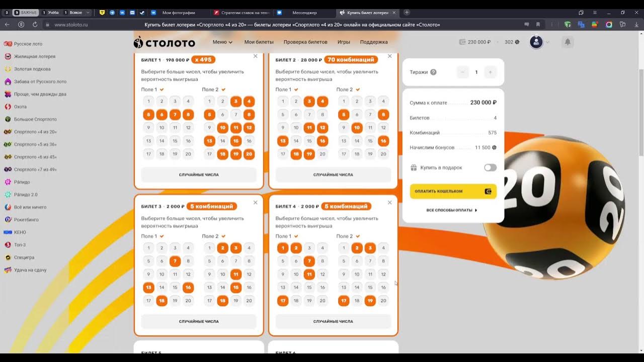Open the Рокетбинго lottery
Image resolution: width=644 pixels, height=362 pixels.
coord(22,220)
